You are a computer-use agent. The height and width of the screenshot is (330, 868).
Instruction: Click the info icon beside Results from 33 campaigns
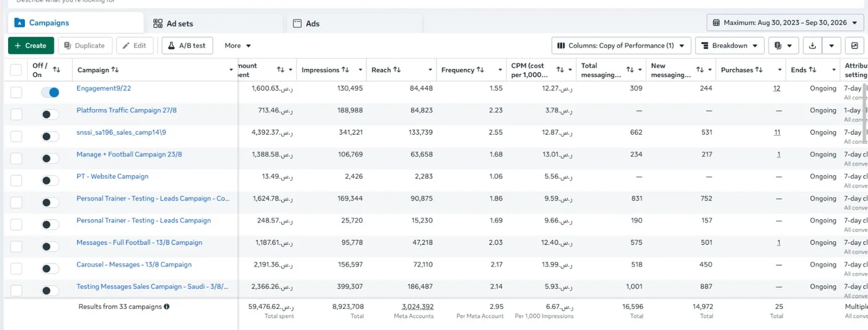pos(167,306)
